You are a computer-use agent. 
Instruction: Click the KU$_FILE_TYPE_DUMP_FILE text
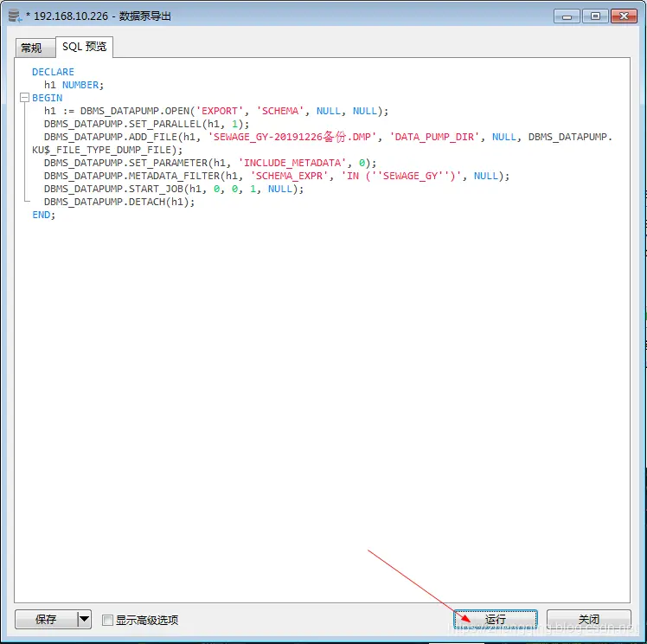point(101,150)
